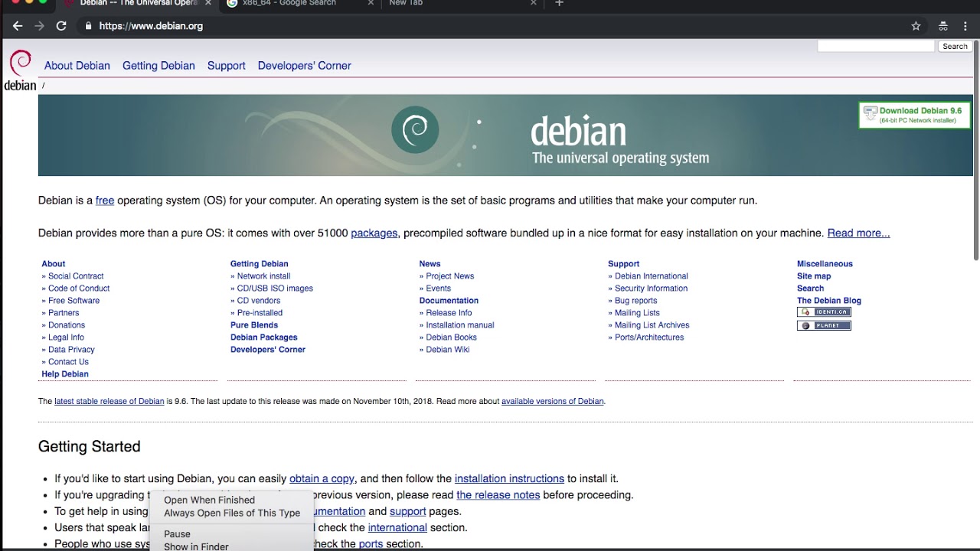Select the Debian Universal Operating System tab
Screen dimensions: 980x551
139,3
